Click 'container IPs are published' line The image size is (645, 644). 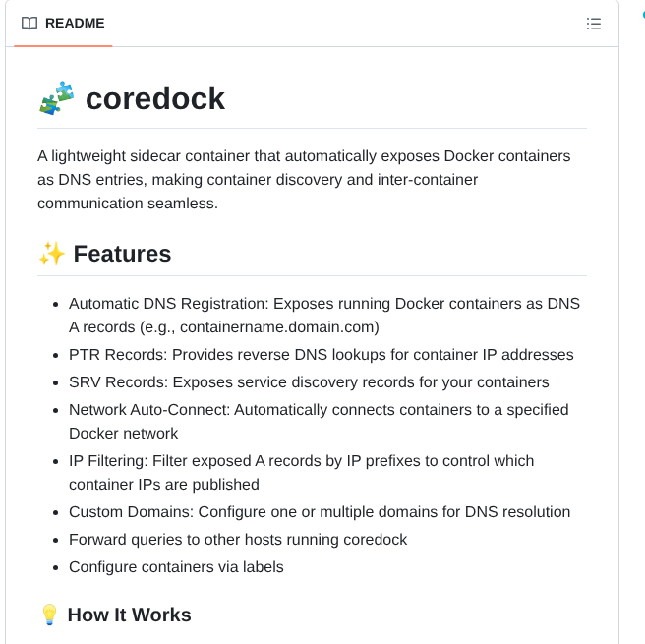164,485
